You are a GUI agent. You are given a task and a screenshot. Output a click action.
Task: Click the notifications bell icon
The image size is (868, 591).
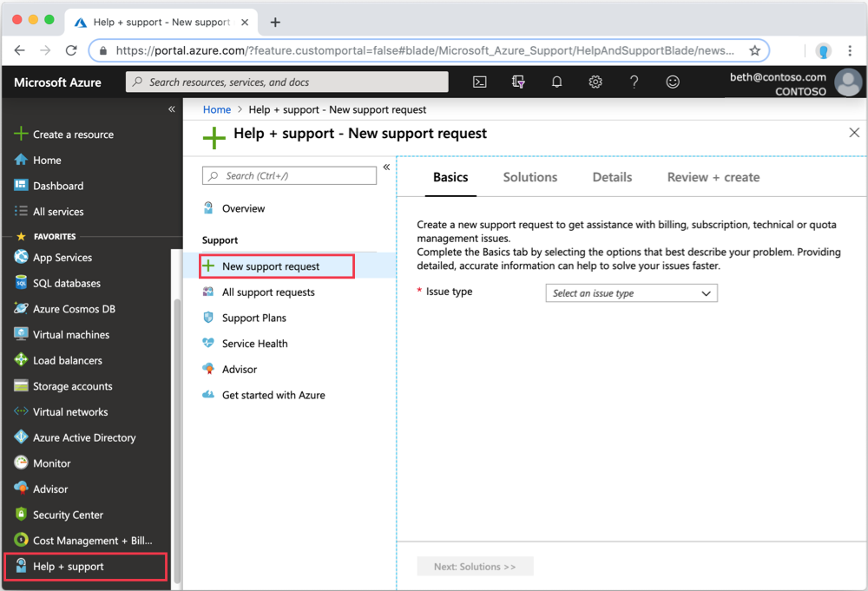point(556,82)
